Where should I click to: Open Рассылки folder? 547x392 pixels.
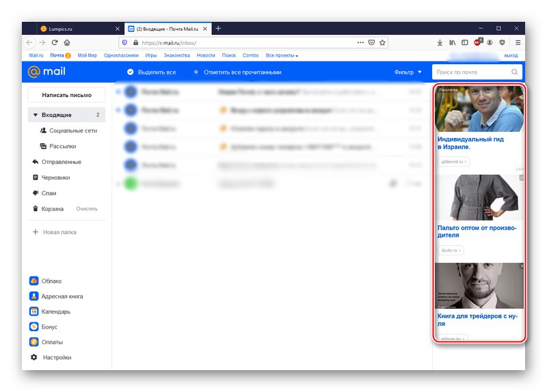(x=58, y=146)
